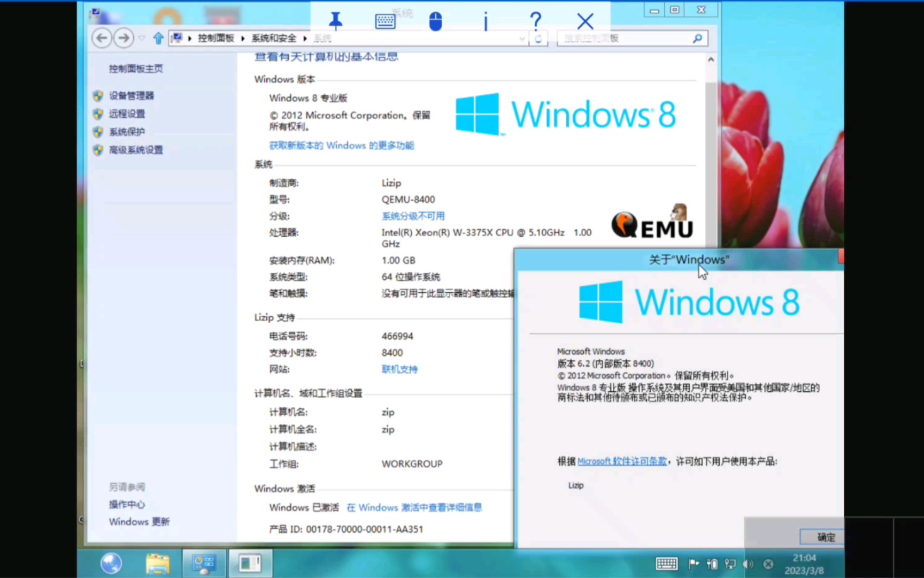The height and width of the screenshot is (578, 924).
Task: Open the info icon in remote toolbar
Action: (x=486, y=21)
